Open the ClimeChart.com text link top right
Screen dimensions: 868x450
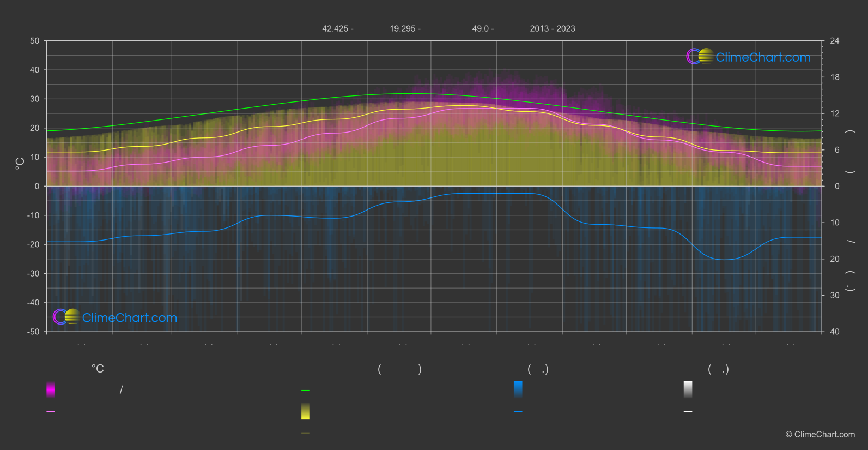click(763, 57)
